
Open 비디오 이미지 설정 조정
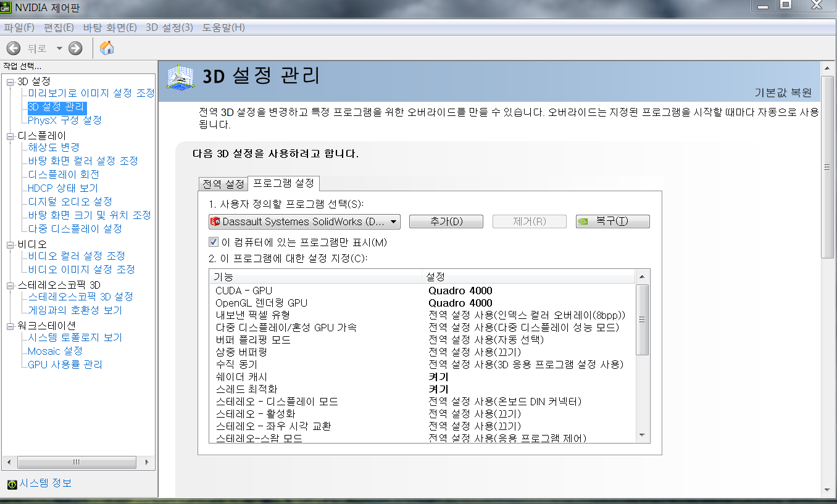pyautogui.click(x=81, y=270)
